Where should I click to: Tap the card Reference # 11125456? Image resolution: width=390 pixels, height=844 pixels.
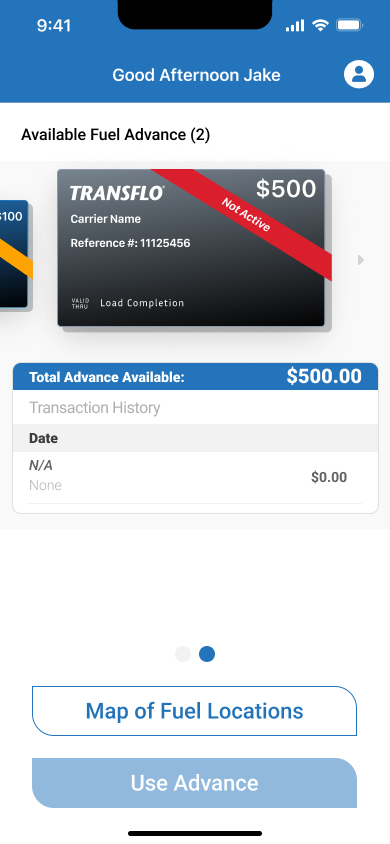(130, 243)
